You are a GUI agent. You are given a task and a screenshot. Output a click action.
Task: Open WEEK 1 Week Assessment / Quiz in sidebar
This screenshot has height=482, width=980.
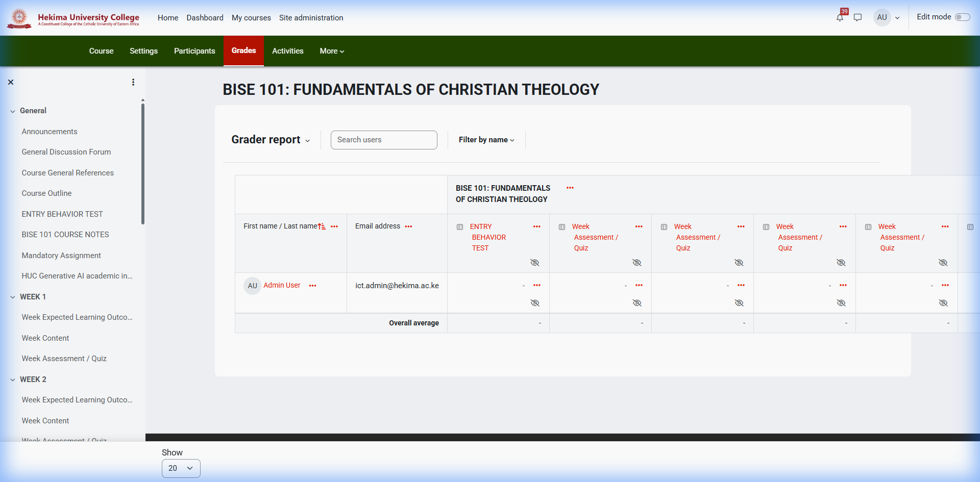tap(64, 359)
